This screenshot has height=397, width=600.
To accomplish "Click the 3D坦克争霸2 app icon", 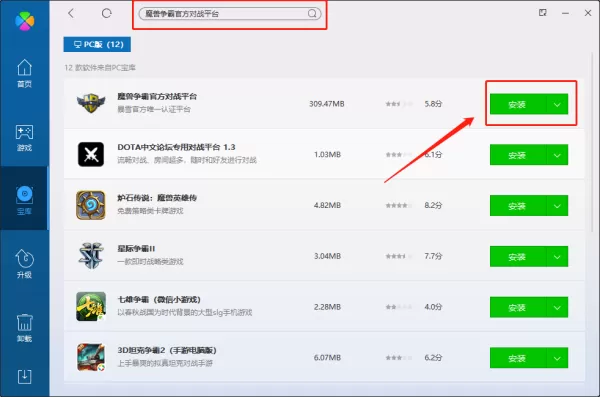I will [91, 357].
